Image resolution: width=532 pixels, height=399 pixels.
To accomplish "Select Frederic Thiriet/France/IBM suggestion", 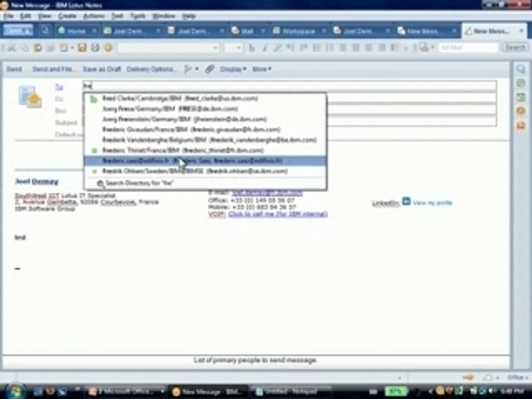I will (x=205, y=150).
